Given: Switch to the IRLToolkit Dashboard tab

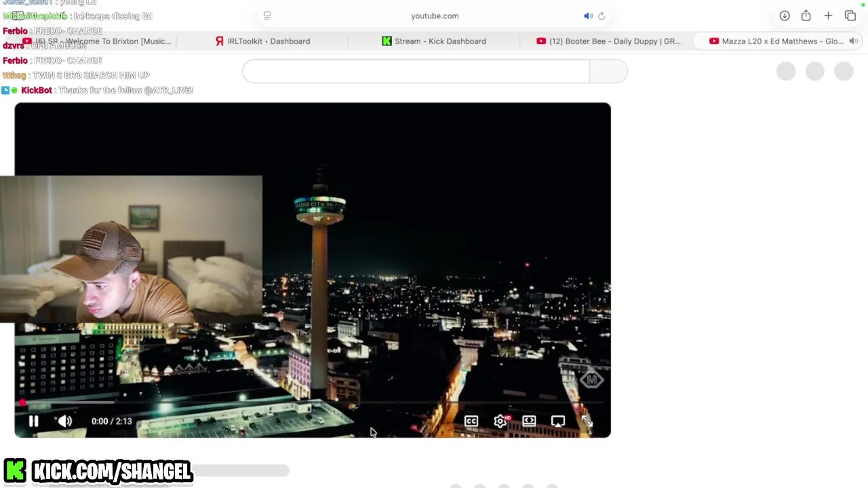Looking at the screenshot, I should [x=262, y=41].
